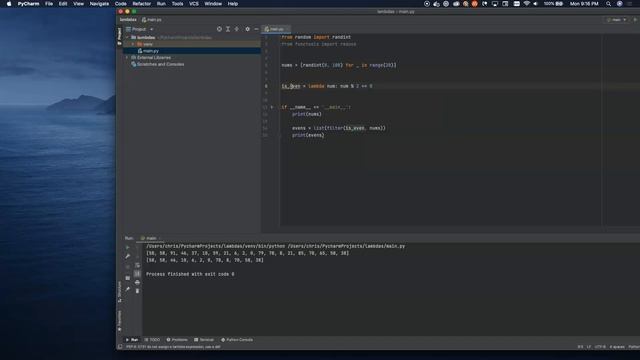The height and width of the screenshot is (360, 640).
Task: Click Wi-Fi icon in menu bar
Action: tap(527, 4)
